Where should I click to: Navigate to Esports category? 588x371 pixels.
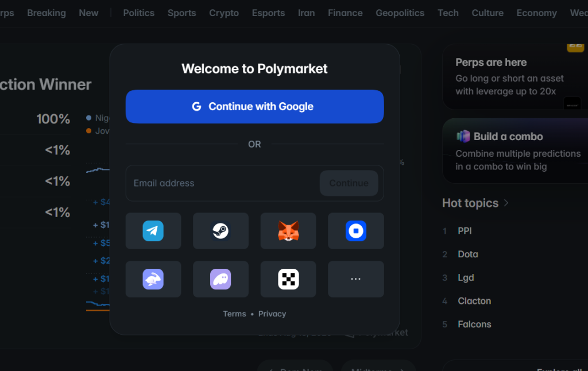tap(269, 13)
